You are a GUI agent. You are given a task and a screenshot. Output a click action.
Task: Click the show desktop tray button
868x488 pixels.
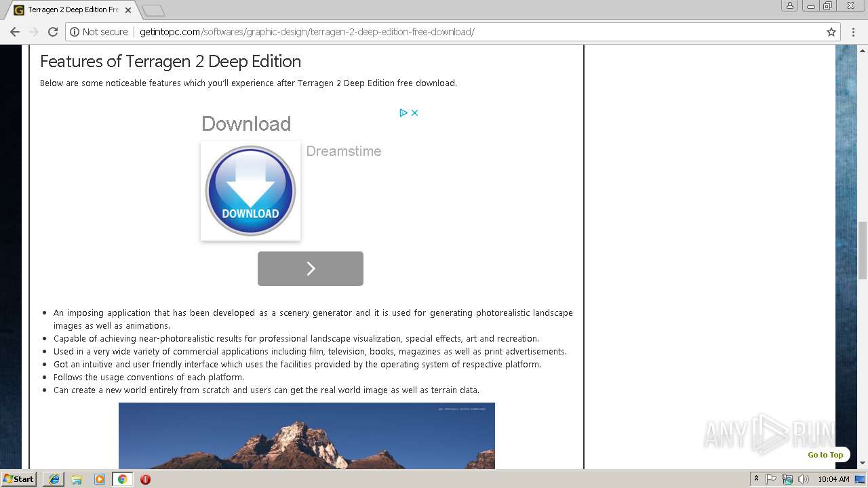(x=861, y=479)
